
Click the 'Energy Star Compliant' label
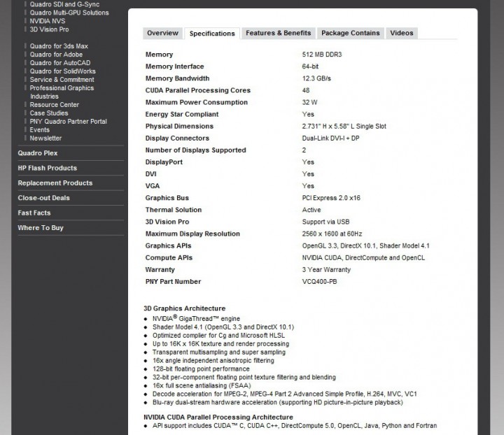[181, 114]
